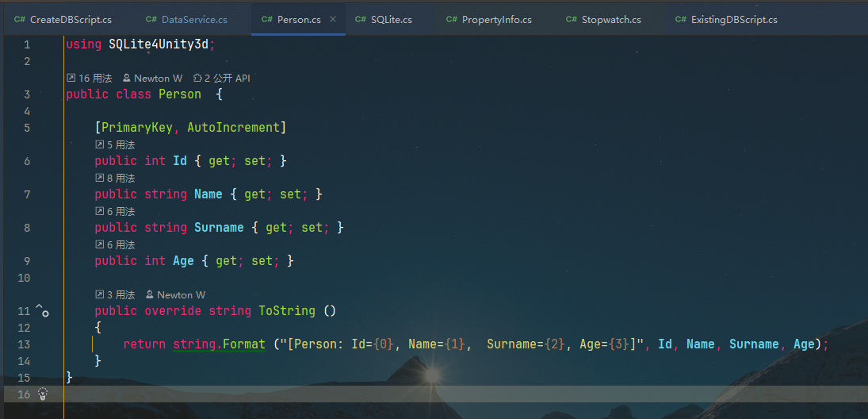This screenshot has width=868, height=419.
Task: Click the C# icon on Stopwatch.cs tab
Action: (x=572, y=19)
